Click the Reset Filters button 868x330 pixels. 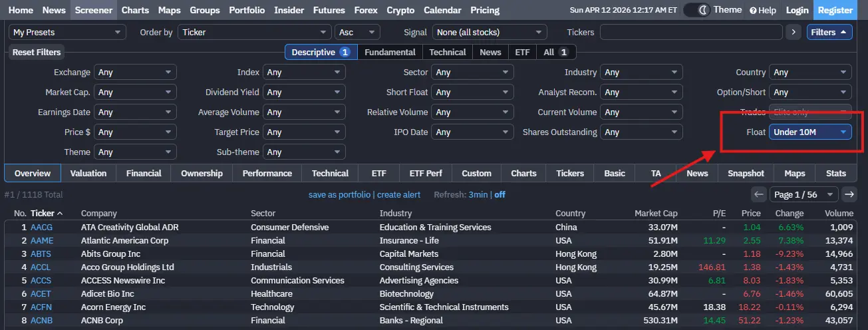37,52
